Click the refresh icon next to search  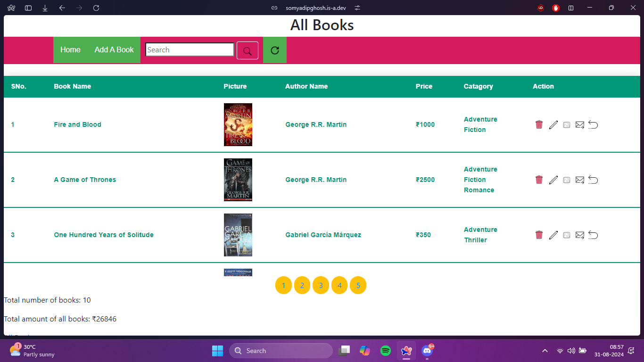(x=274, y=50)
